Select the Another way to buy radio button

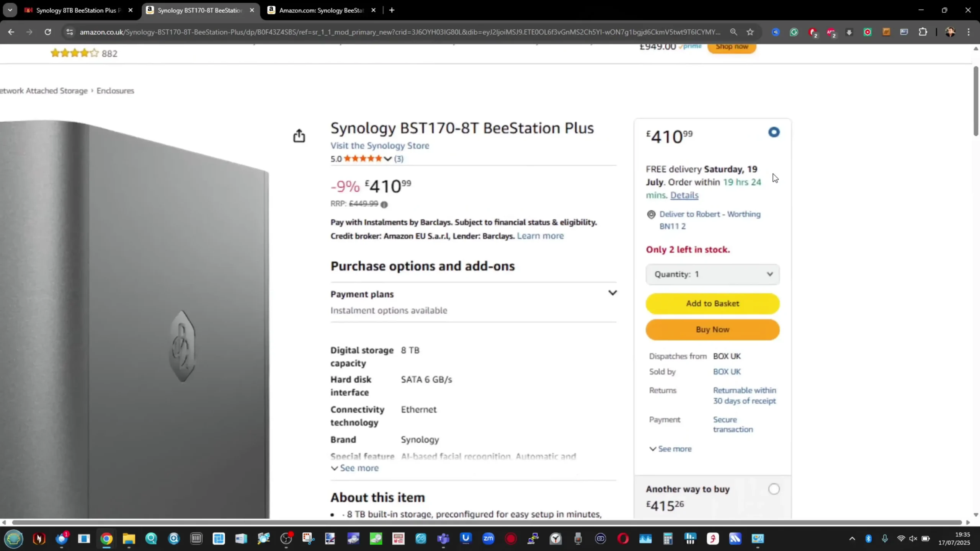click(x=774, y=489)
